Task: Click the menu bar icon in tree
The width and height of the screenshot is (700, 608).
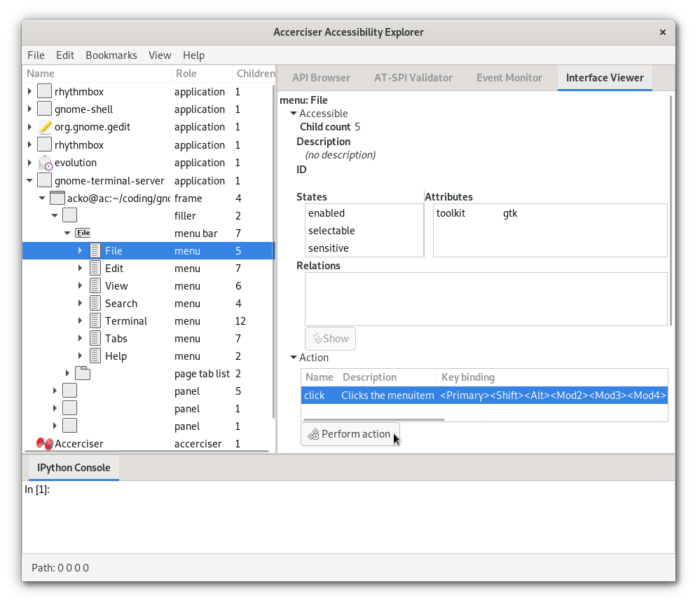Action: pyautogui.click(x=83, y=233)
